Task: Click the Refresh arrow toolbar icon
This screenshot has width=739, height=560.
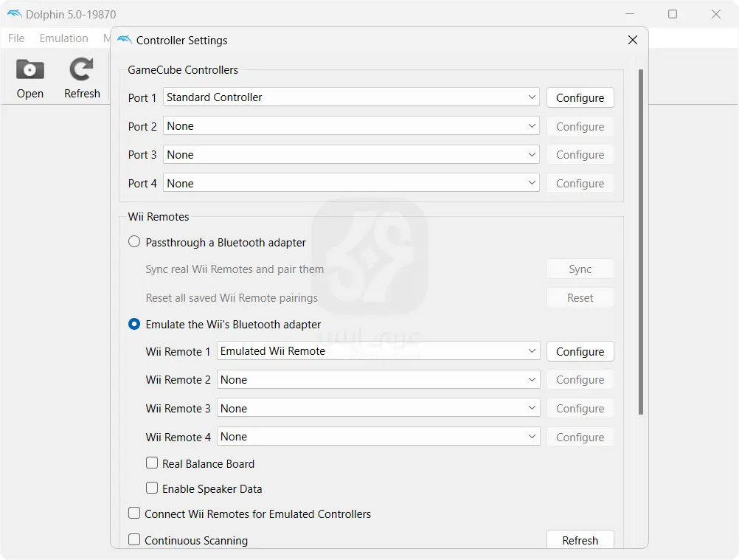Action: point(81,70)
